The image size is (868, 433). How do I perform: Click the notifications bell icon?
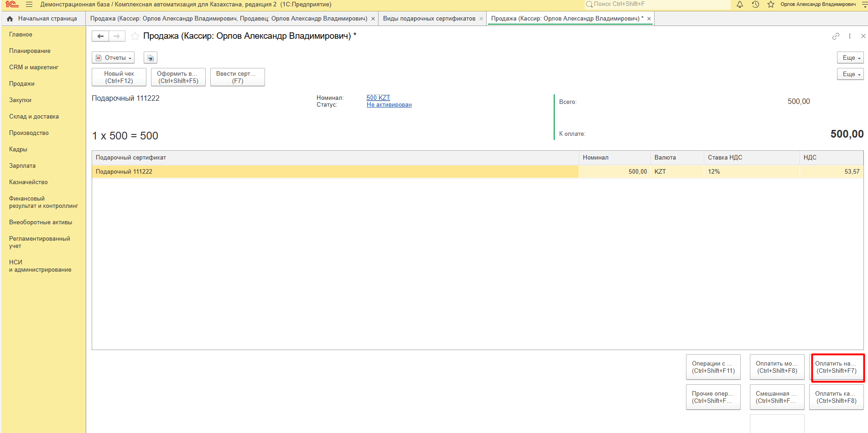click(x=740, y=5)
